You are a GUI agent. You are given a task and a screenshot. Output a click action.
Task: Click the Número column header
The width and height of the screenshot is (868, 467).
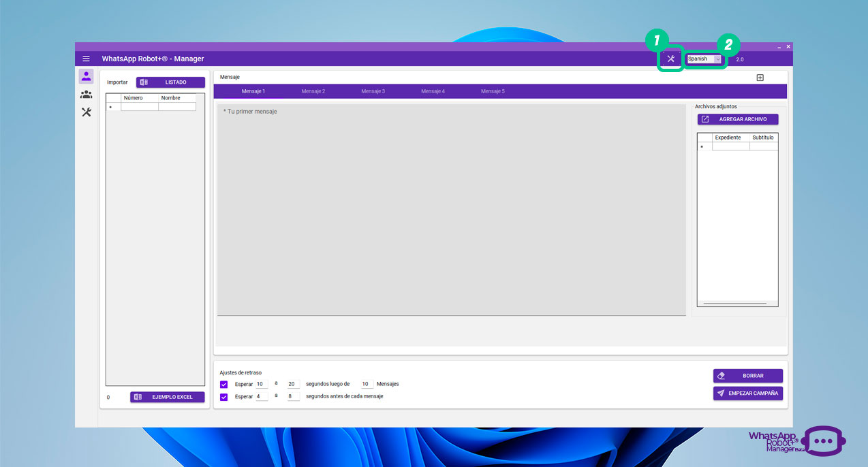[x=140, y=98]
